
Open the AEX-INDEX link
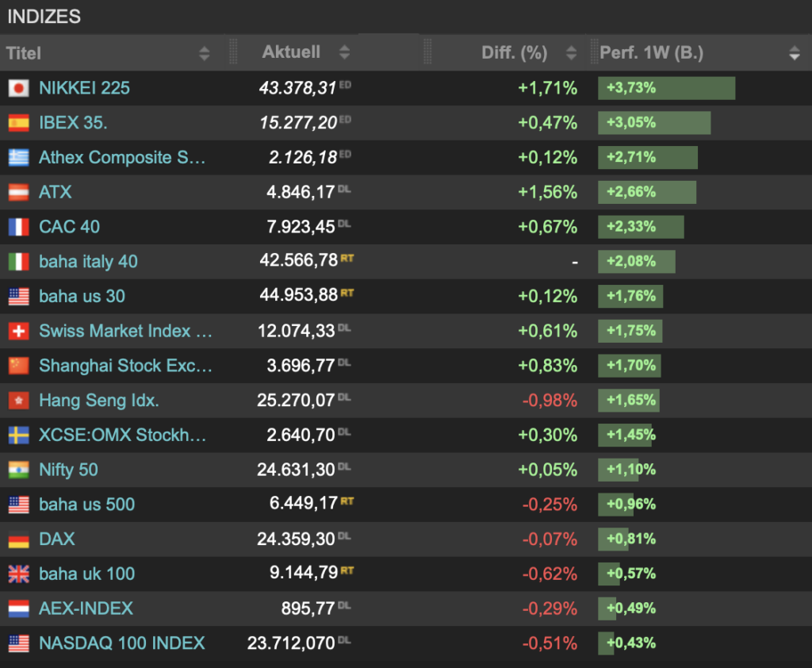click(86, 609)
